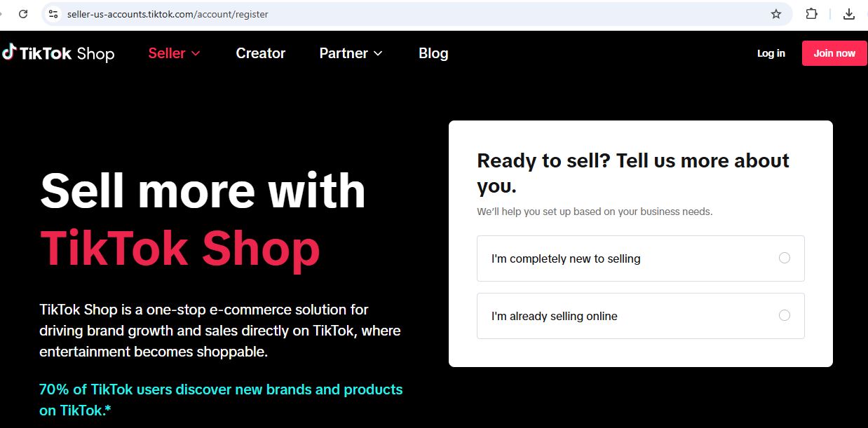Click the Partner navigation label

pyautogui.click(x=344, y=53)
